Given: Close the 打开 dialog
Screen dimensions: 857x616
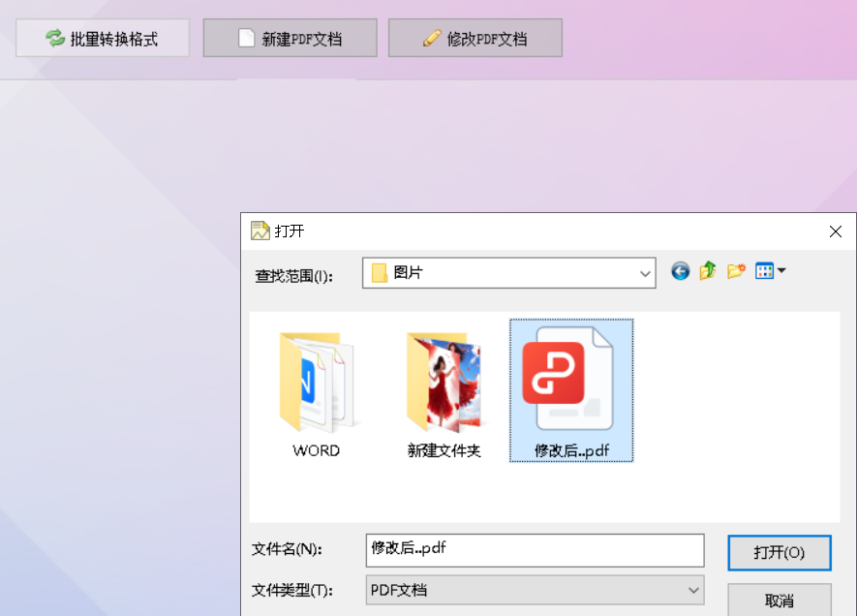Looking at the screenshot, I should (x=835, y=231).
